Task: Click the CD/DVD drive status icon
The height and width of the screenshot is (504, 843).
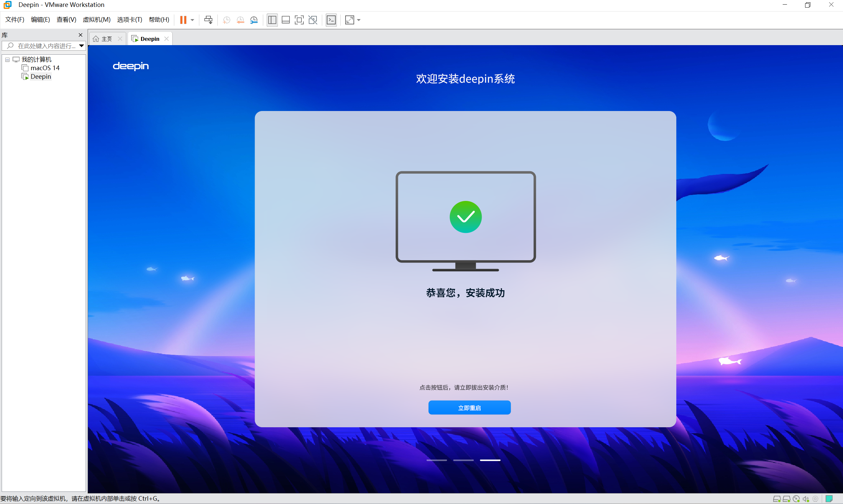Action: click(x=796, y=499)
